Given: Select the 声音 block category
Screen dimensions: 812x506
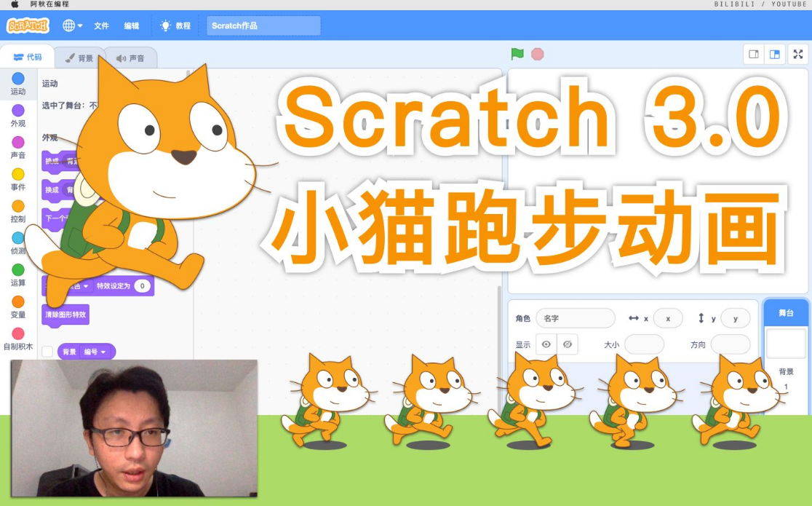Looking at the screenshot, I should point(18,148).
